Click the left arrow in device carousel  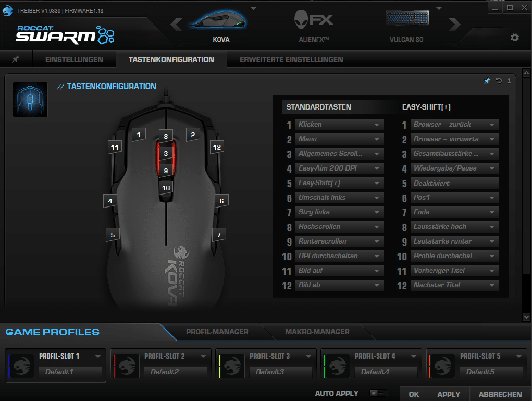[x=176, y=24]
